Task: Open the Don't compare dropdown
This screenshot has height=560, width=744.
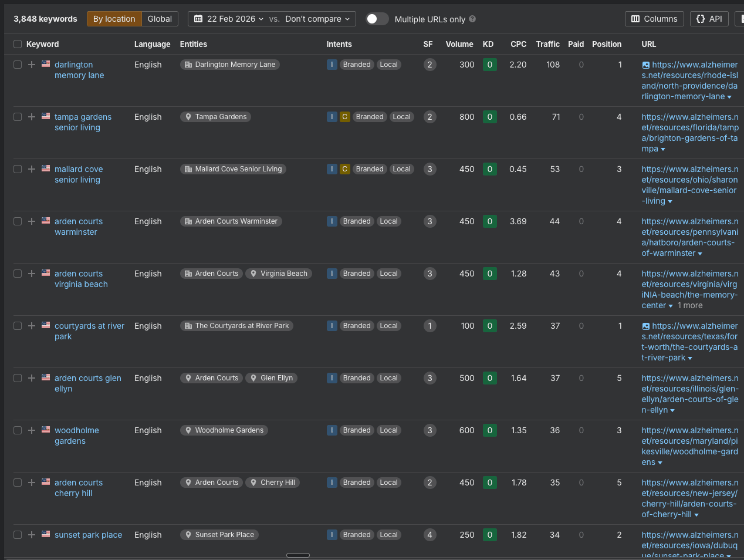Action: coord(317,19)
